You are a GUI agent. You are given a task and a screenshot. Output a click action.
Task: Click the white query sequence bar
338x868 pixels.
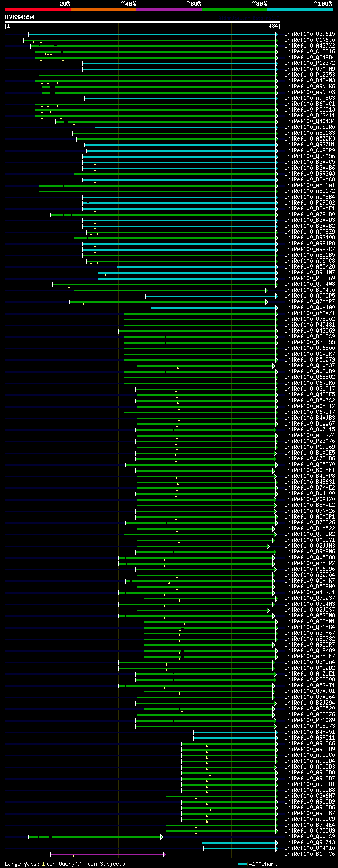click(142, 22)
